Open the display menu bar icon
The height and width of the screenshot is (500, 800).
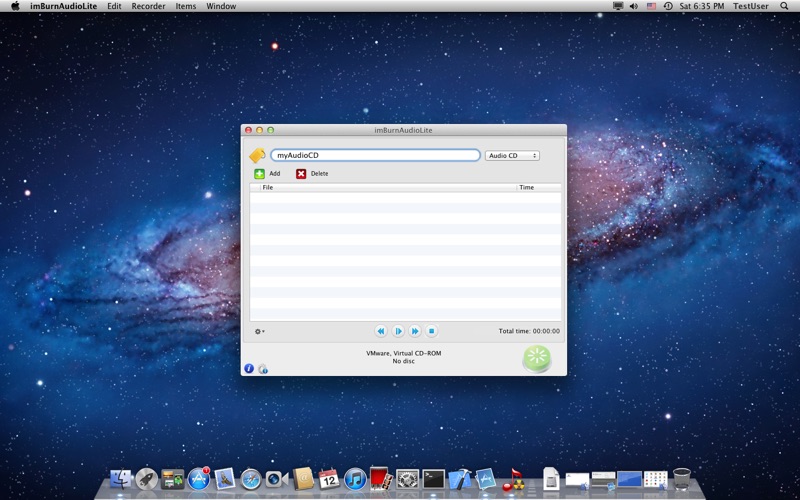coord(618,6)
